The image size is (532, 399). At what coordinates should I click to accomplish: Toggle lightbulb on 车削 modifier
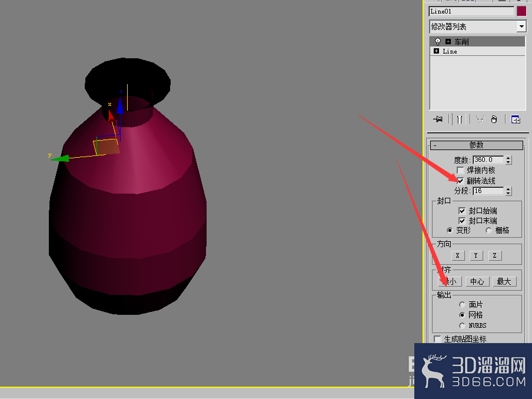click(438, 41)
